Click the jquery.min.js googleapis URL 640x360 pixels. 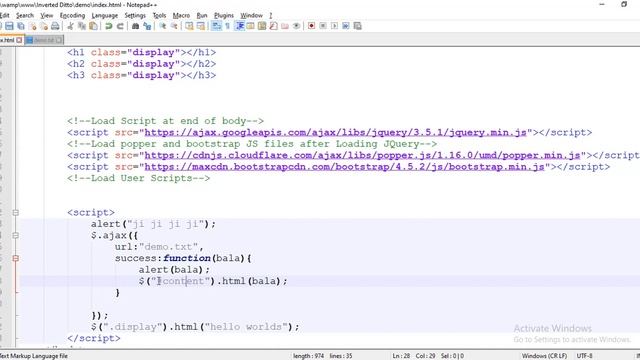336,133
